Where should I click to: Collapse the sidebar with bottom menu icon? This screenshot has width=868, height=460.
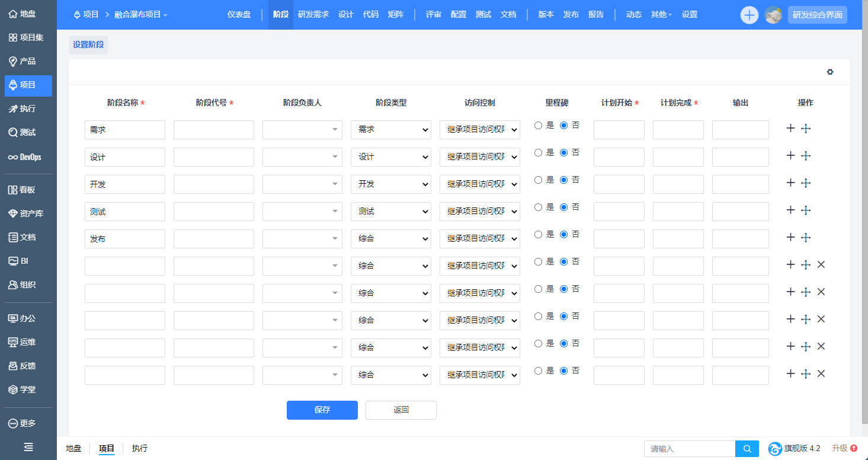click(x=28, y=447)
